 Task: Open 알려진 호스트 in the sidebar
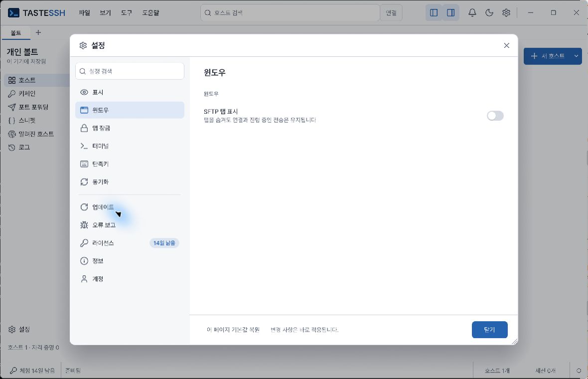tap(37, 134)
